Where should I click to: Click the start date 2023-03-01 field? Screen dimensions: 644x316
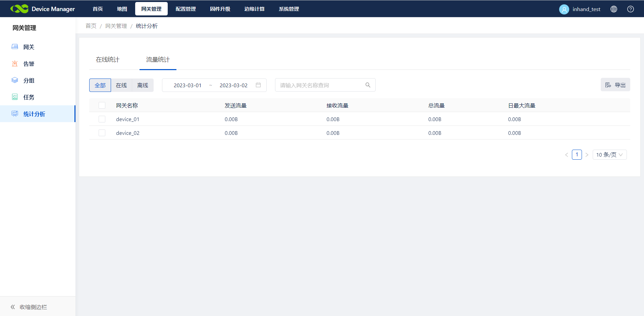(187, 85)
